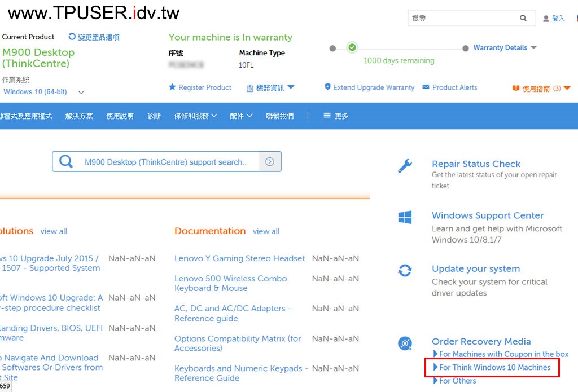This screenshot has height=392, width=578.
Task: Click the Update your system refresh icon
Action: click(x=405, y=271)
